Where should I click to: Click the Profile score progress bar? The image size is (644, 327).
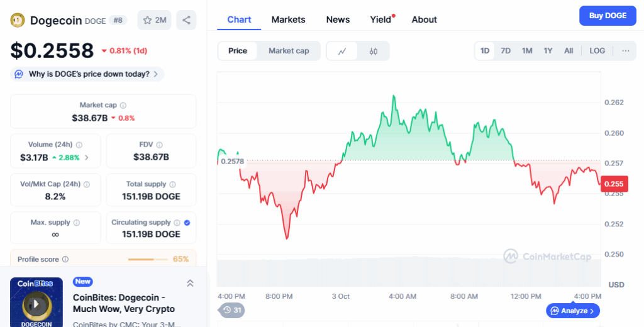point(141,259)
